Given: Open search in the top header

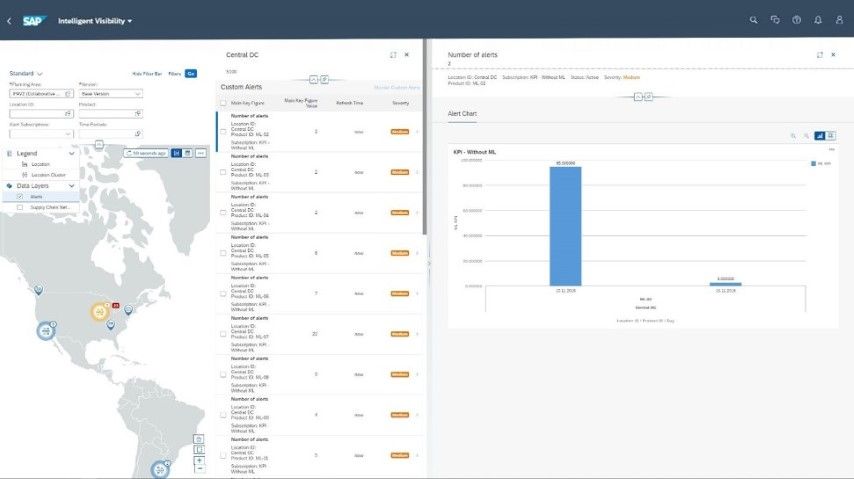Looking at the screenshot, I should [x=753, y=20].
